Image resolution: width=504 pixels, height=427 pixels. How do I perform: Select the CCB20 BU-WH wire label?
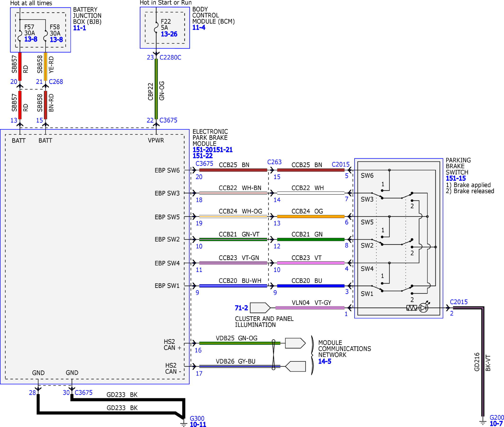click(240, 281)
